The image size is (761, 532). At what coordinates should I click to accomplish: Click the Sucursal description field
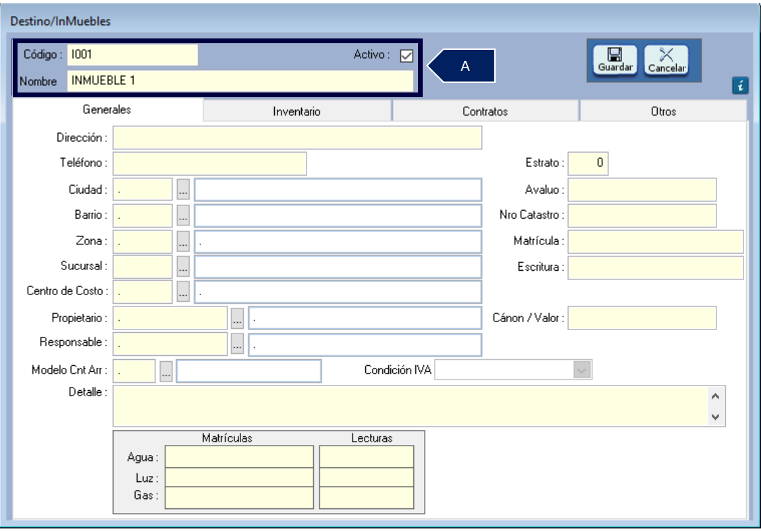[x=338, y=267]
